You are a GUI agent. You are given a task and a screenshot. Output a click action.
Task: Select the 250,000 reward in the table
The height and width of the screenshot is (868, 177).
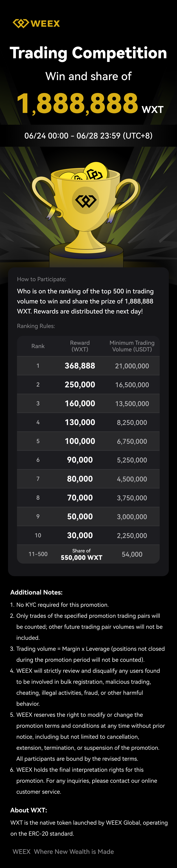click(80, 385)
